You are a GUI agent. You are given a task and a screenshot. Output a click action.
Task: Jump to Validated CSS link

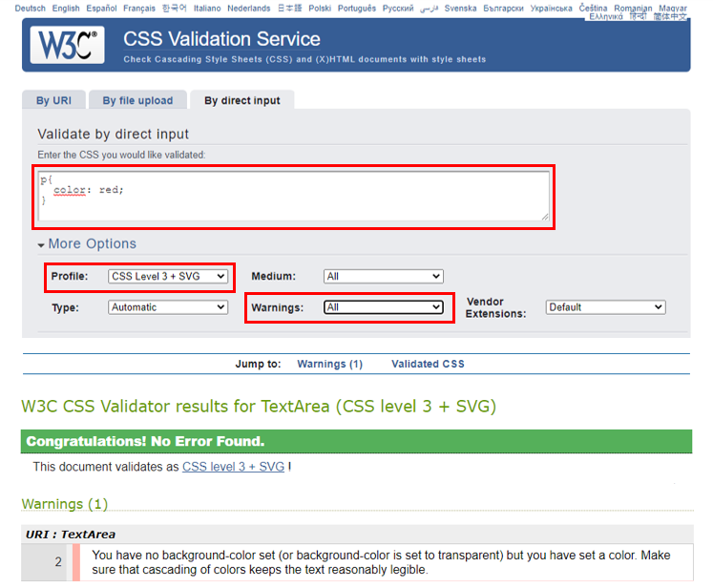click(428, 364)
